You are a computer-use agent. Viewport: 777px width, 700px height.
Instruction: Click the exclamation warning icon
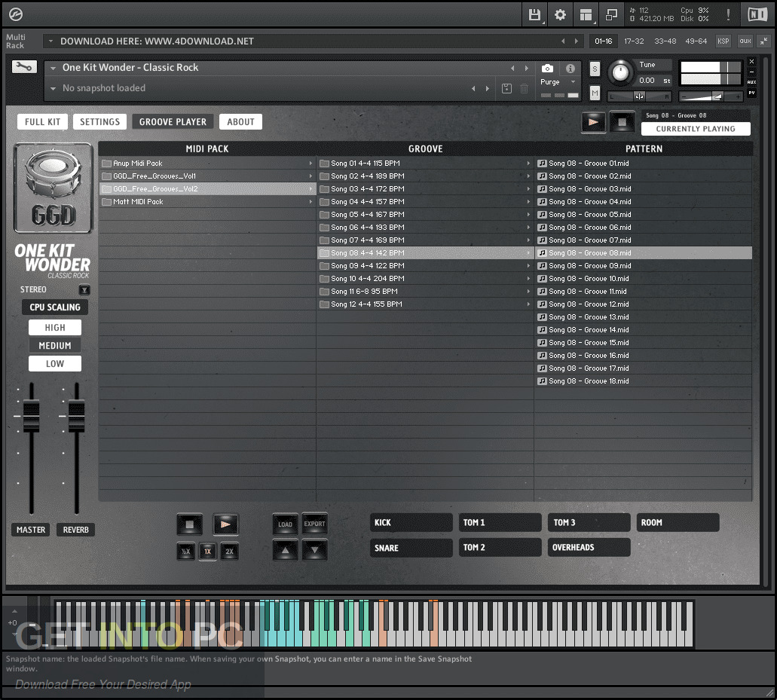[729, 14]
